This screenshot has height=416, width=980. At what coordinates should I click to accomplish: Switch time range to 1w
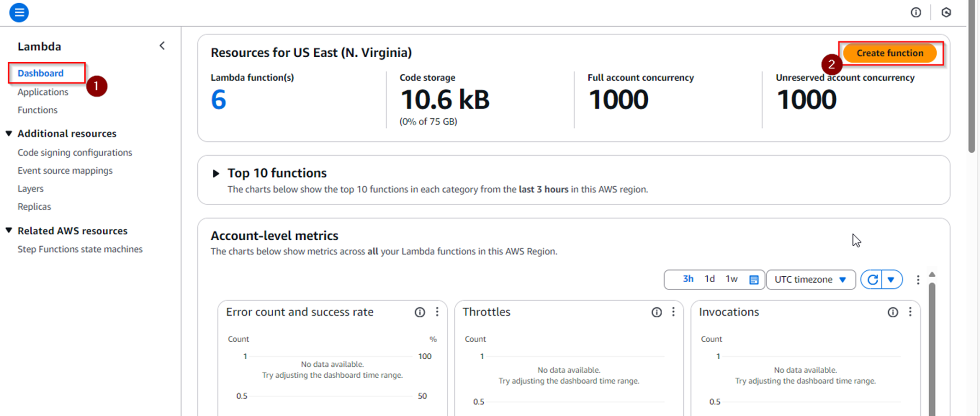731,279
